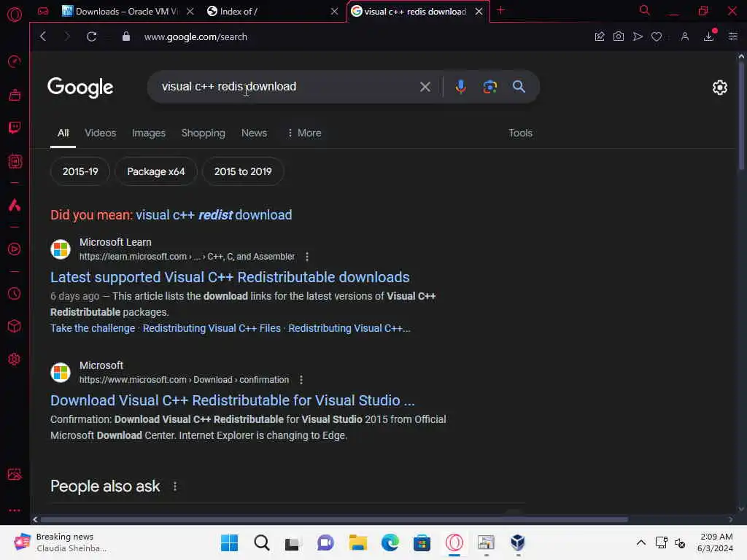Viewport: 747px width, 560px height.
Task: Select the Images search filter
Action: click(x=149, y=133)
